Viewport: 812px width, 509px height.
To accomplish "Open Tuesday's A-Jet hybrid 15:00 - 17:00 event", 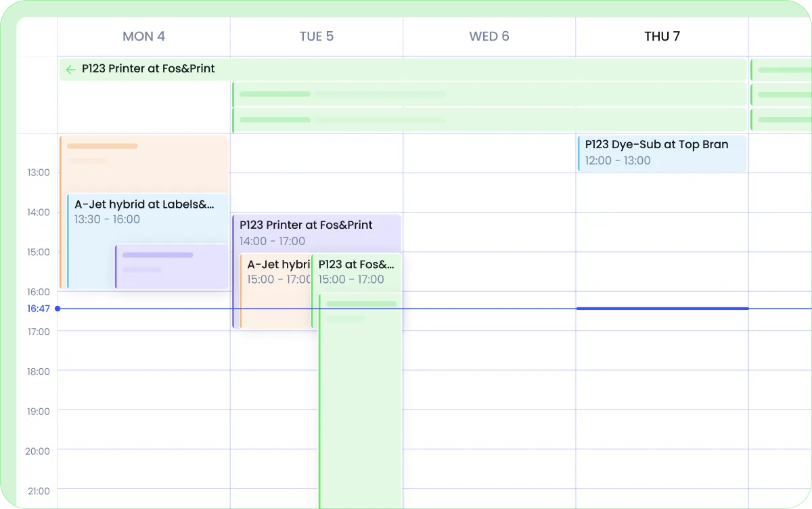I will (276, 291).
